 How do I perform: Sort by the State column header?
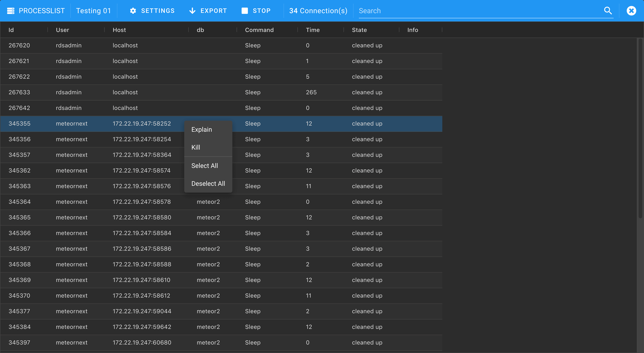359,30
